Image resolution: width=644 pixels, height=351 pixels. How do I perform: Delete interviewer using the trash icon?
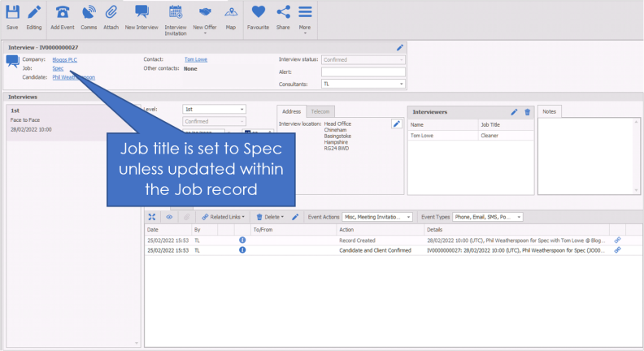click(527, 112)
